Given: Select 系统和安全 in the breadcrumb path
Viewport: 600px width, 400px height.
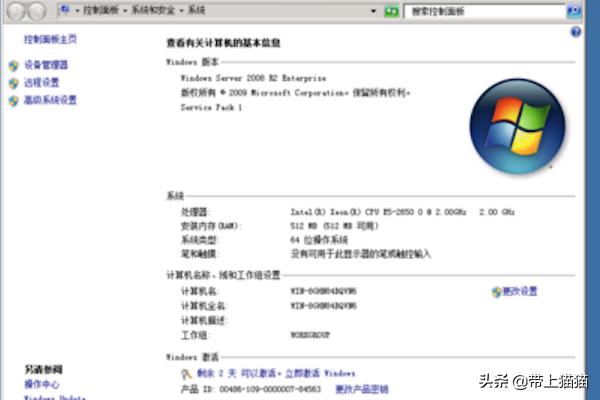Looking at the screenshot, I should tap(155, 10).
